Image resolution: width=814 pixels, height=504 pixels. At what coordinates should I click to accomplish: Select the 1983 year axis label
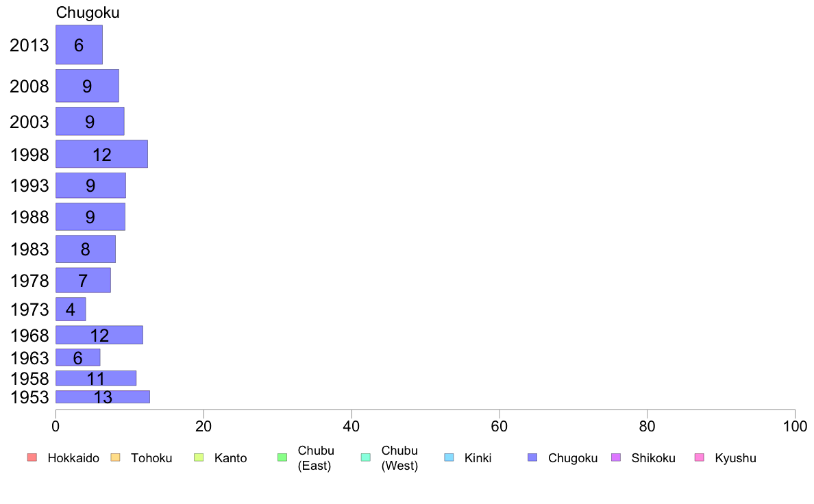click(x=29, y=249)
